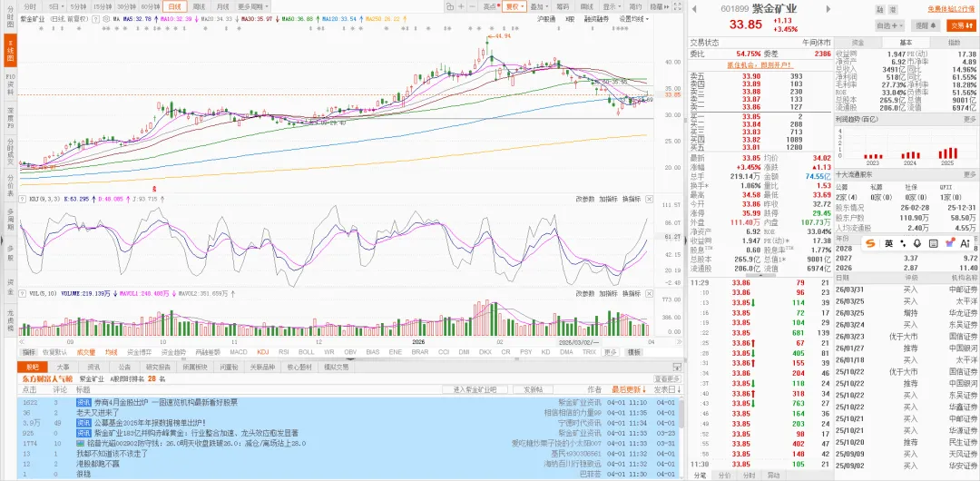Open the 5日 period dropdown

(54, 7)
